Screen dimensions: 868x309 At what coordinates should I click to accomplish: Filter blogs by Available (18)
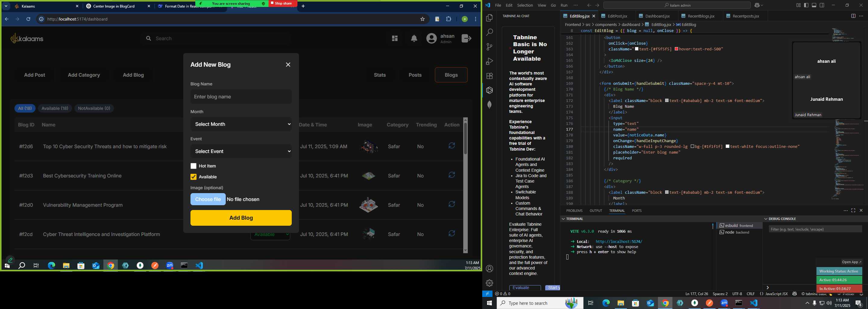tap(55, 108)
